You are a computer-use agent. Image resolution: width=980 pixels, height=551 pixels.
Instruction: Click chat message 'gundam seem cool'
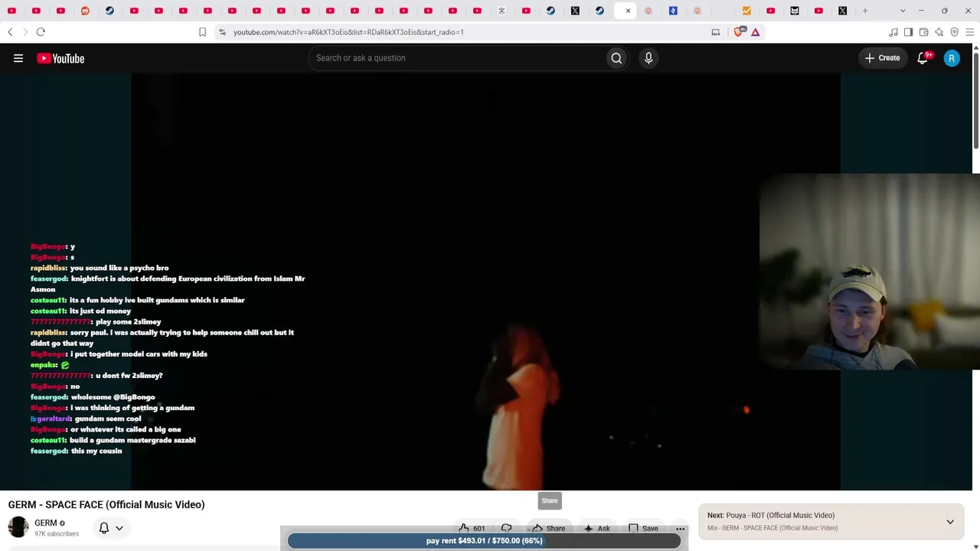[108, 419]
